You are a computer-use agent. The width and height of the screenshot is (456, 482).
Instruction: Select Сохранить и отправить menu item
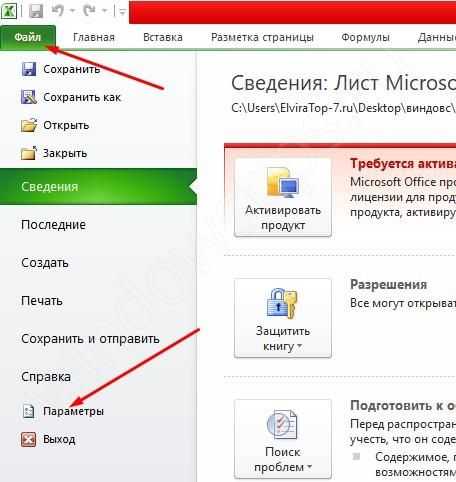[x=90, y=339]
